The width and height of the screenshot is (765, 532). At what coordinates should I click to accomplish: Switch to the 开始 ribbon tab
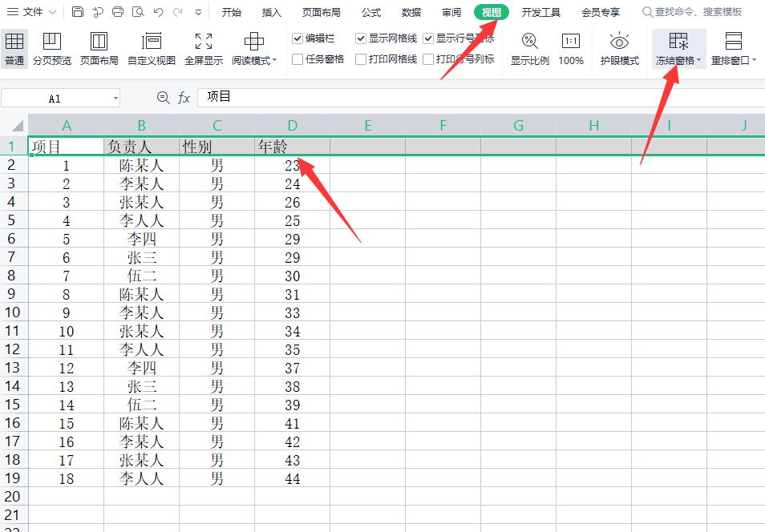click(x=230, y=12)
